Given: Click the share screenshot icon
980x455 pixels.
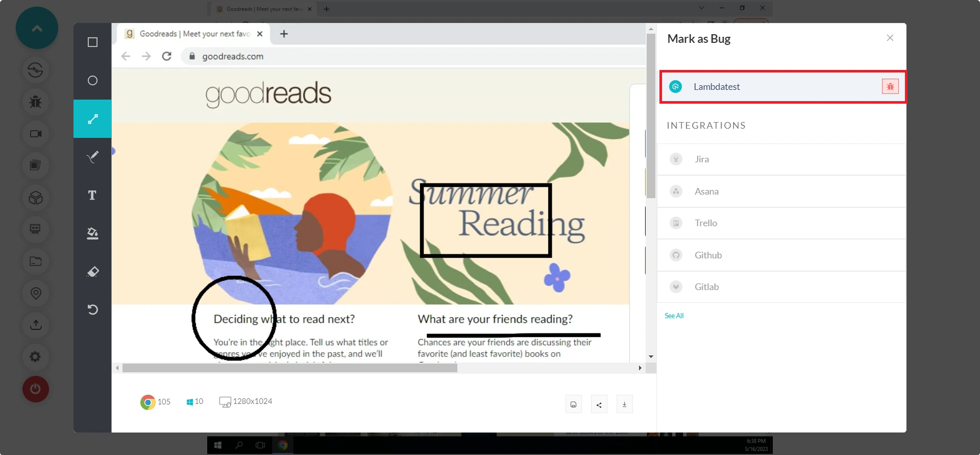Looking at the screenshot, I should click(x=599, y=404).
